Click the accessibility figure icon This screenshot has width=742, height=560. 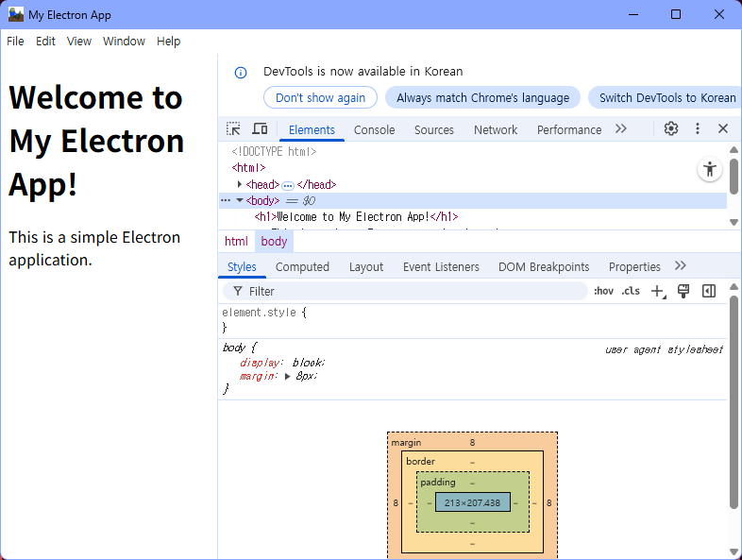[709, 170]
